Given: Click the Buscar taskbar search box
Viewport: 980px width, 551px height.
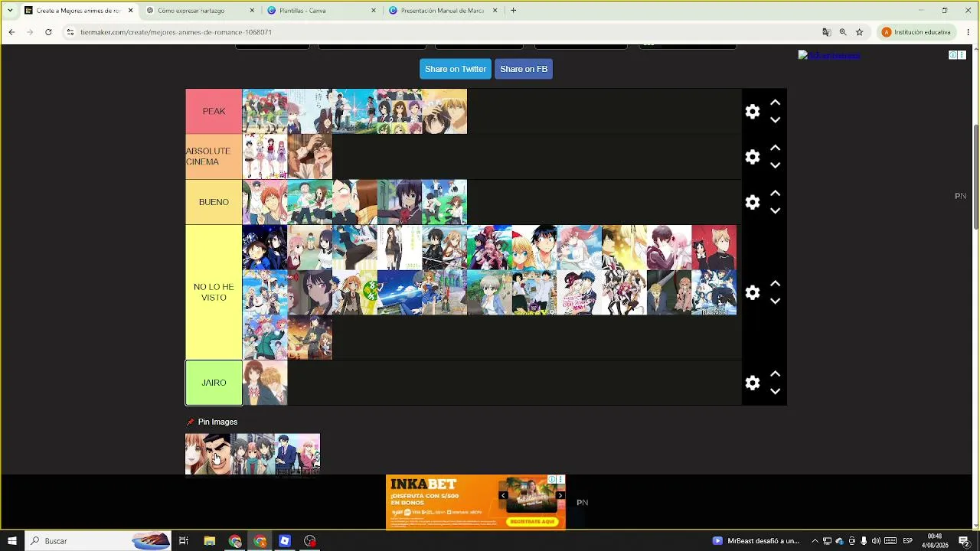Looking at the screenshot, I should click(98, 541).
